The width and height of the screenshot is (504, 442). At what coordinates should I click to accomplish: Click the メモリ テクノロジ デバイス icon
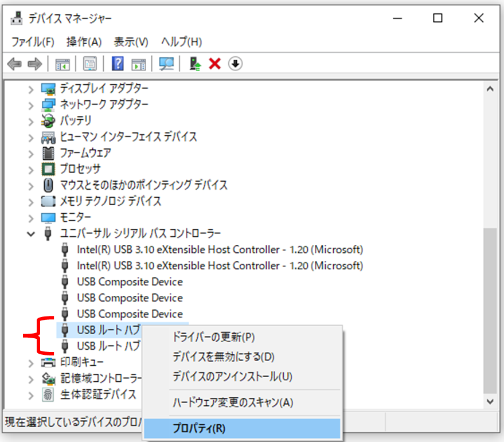48,201
